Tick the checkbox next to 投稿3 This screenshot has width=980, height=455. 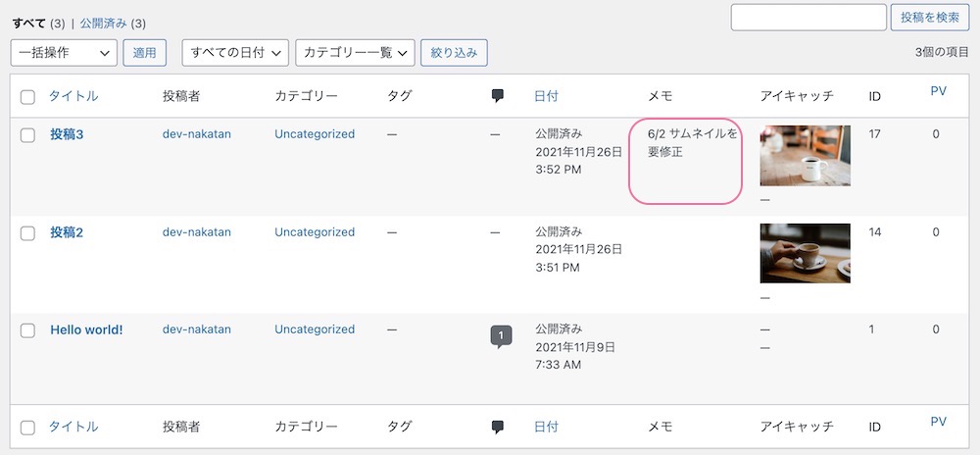(x=27, y=135)
